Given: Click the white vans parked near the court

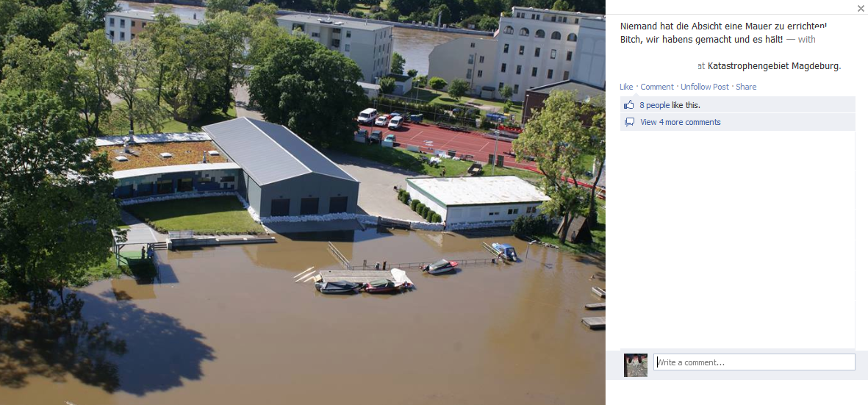Looking at the screenshot, I should tap(381, 118).
